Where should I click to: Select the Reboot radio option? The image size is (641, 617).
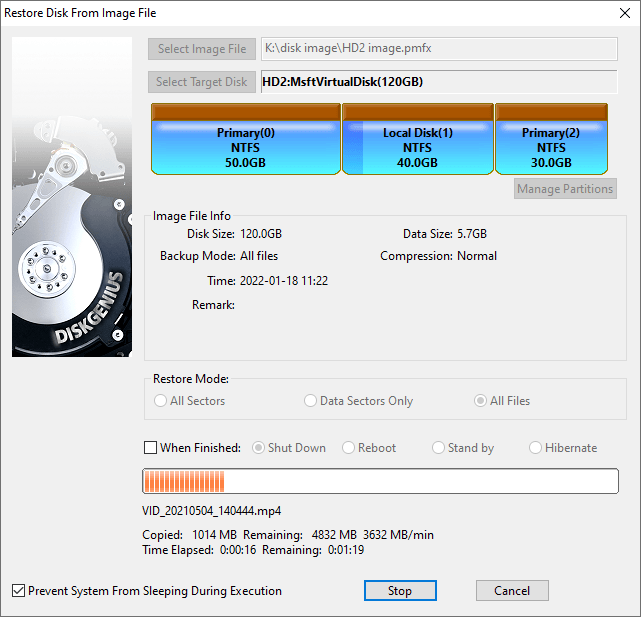click(x=349, y=448)
